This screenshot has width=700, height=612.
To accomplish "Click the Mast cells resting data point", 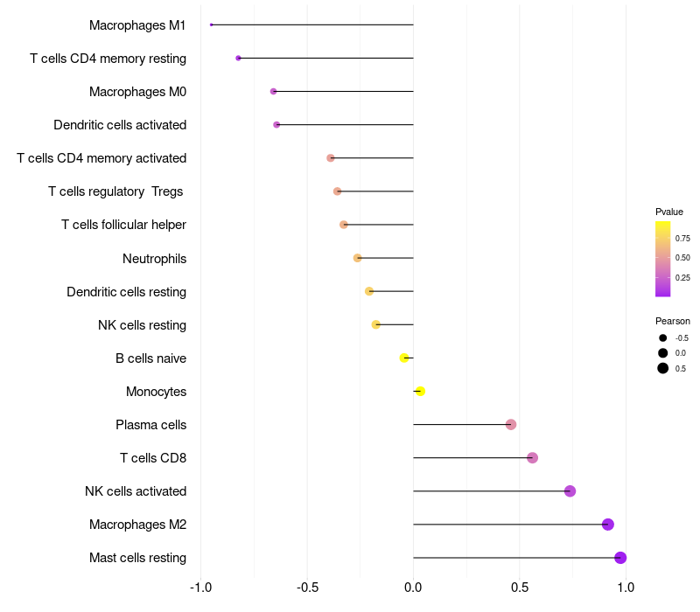I will (x=620, y=558).
